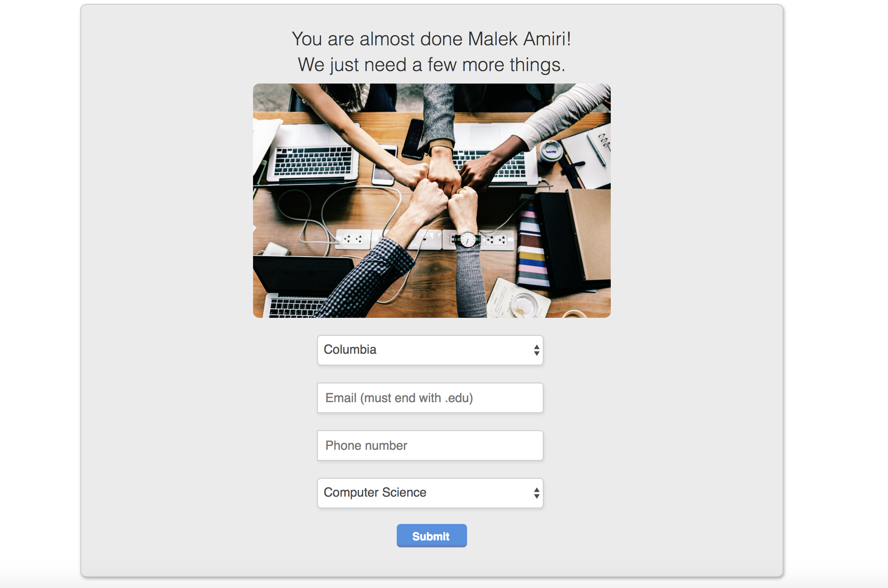
Task: Click the 'You are almost done Malek Amiri!' heading
Action: pos(431,39)
